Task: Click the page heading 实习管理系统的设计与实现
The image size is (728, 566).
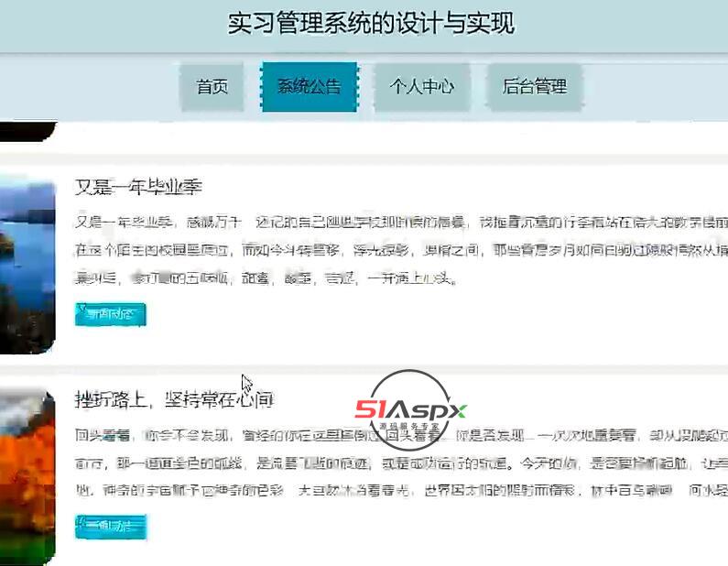Action: pyautogui.click(x=371, y=24)
